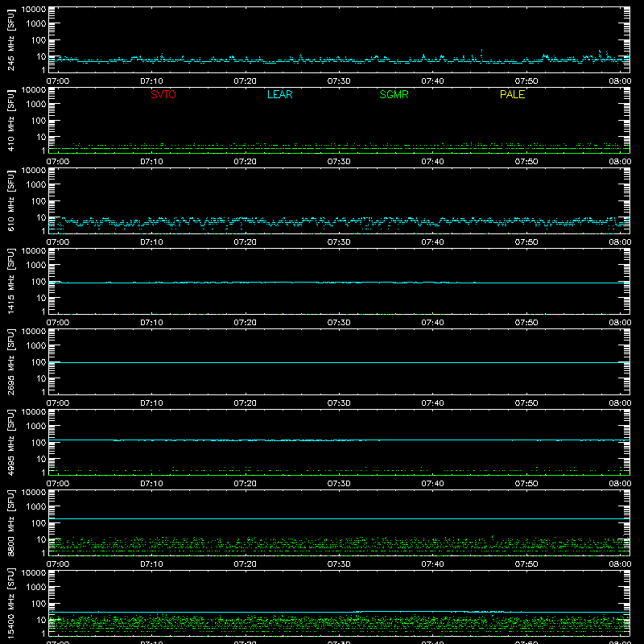Select the 610 MHz [SFU] axis title
This screenshot has width=644, height=644.
[x=11, y=200]
